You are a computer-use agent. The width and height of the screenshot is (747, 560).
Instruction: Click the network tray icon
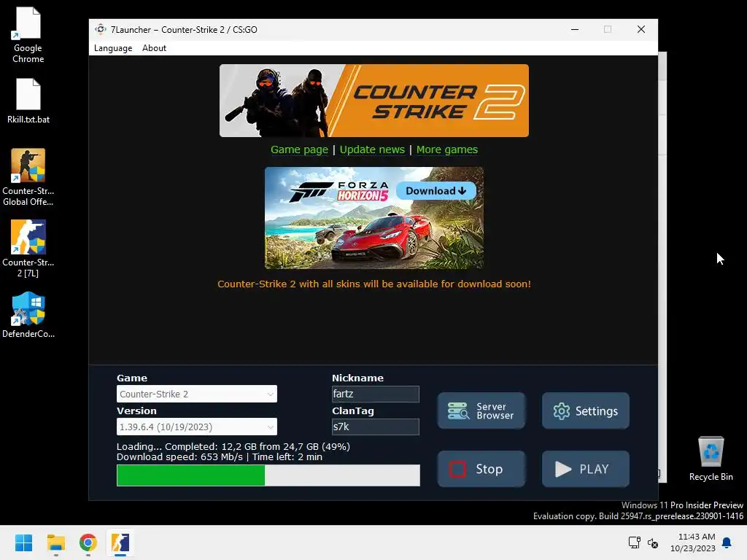634,542
